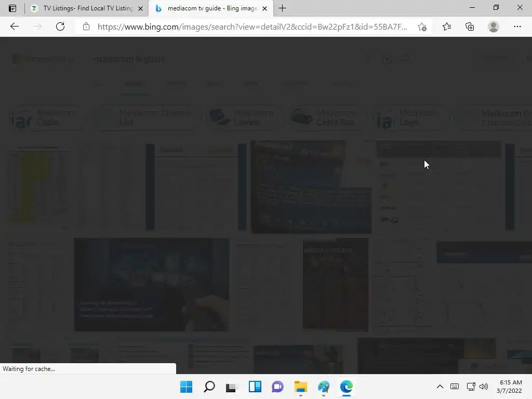Focus the bing.com address bar
Screen dimensions: 532x399
coord(252,27)
